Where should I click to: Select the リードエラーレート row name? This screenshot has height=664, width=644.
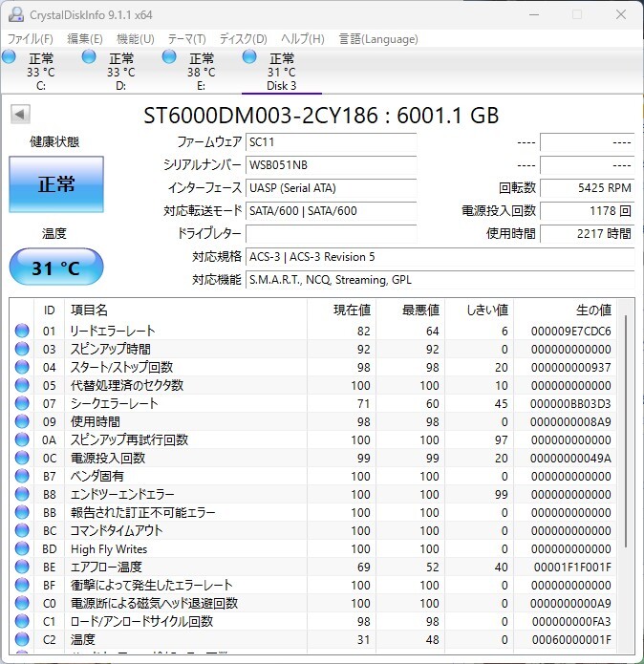(113, 331)
